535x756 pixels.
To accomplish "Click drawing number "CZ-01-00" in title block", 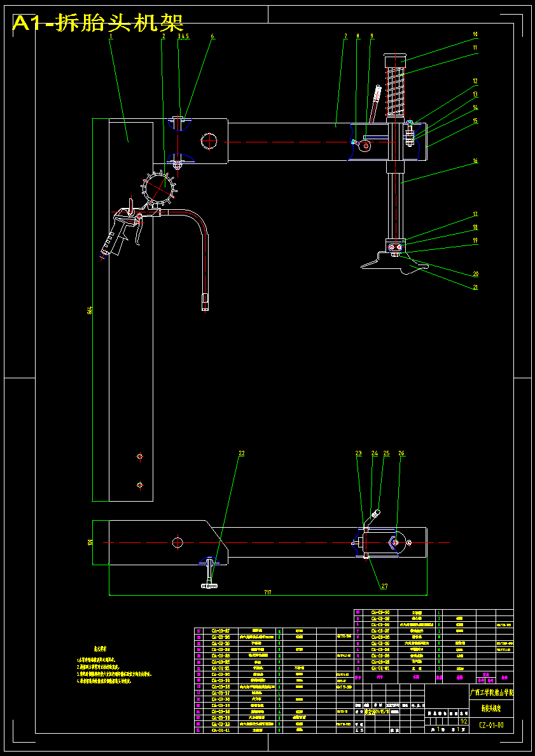I will click(492, 725).
